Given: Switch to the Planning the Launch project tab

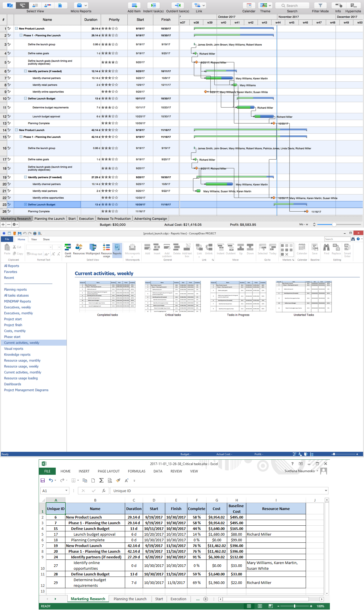Looking at the screenshot, I should [x=49, y=219].
